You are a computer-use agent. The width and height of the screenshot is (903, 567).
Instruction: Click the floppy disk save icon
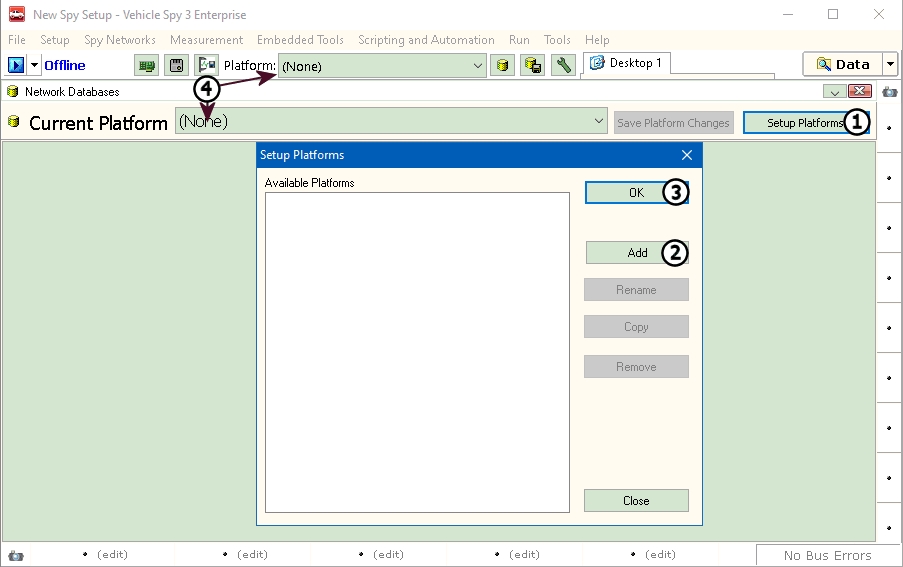pyautogui.click(x=176, y=66)
